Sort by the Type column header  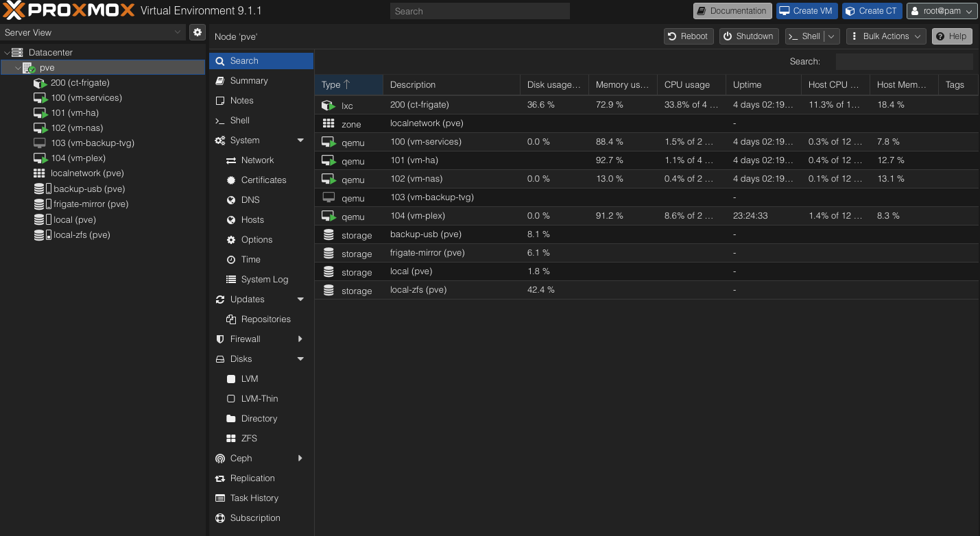click(x=348, y=84)
